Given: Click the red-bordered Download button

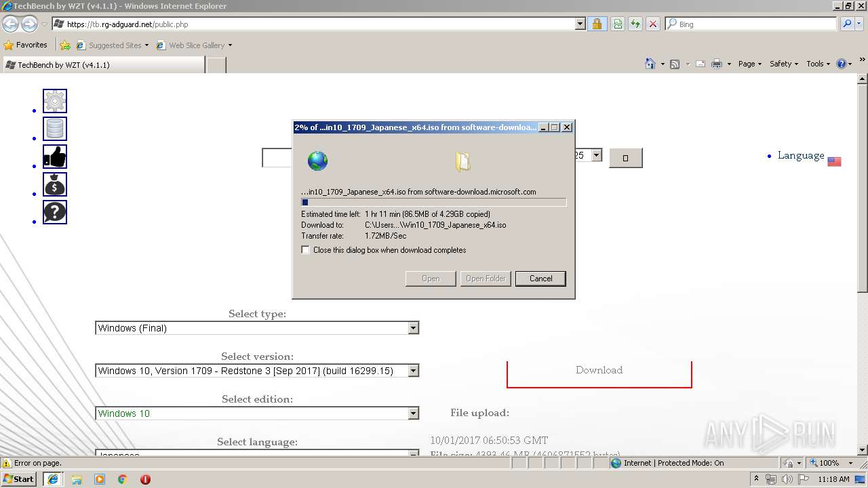Looking at the screenshot, I should [x=599, y=370].
